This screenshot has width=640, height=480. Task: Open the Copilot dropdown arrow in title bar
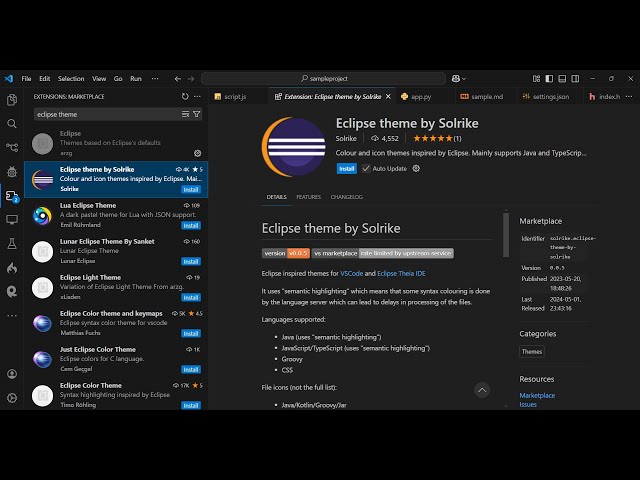point(466,78)
